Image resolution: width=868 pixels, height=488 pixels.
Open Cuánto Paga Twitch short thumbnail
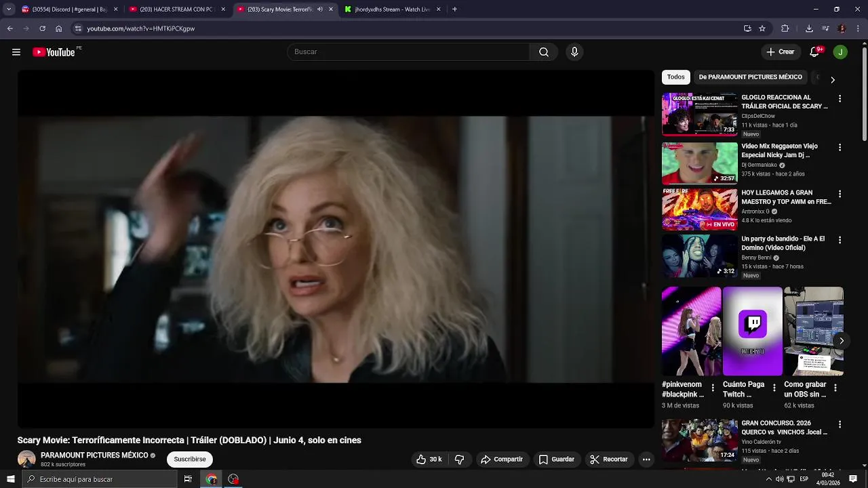pos(753,331)
